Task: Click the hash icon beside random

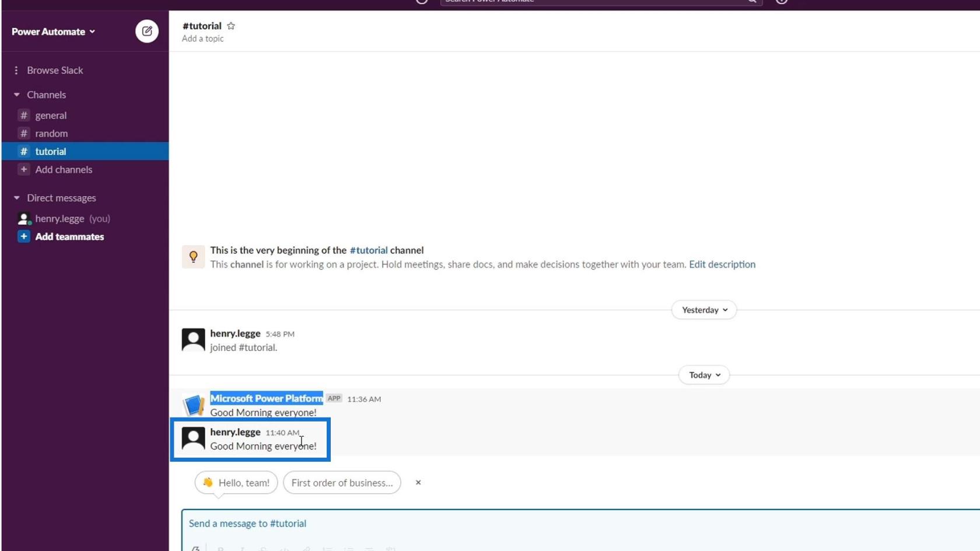Action: 24,134
